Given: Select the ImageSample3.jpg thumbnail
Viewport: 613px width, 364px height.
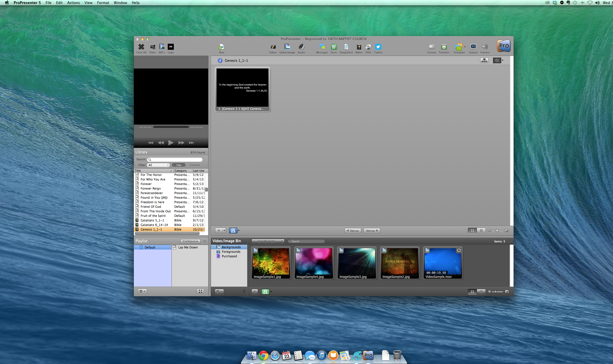Looking at the screenshot, I should point(356,262).
